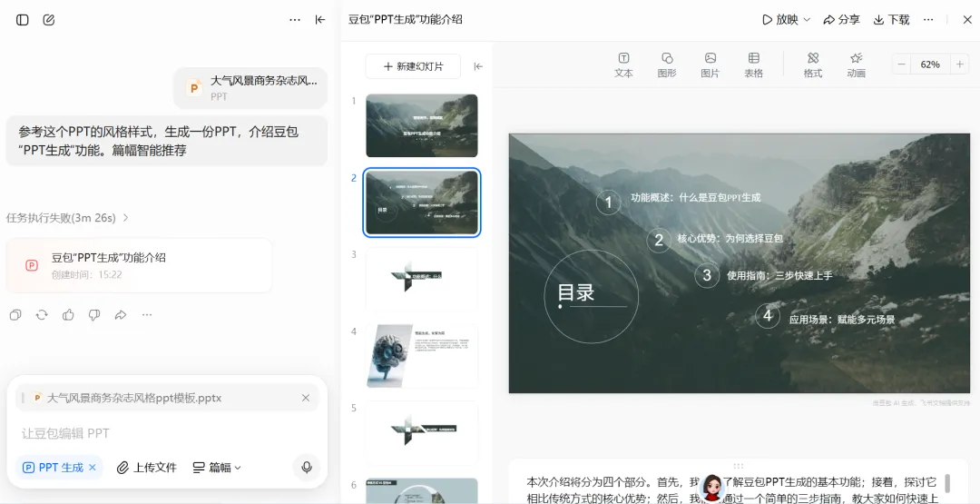Viewport: 980px width, 504px height.
Task: Open the 豆包"PPT生成"功能介绍 result card
Action: point(139,265)
